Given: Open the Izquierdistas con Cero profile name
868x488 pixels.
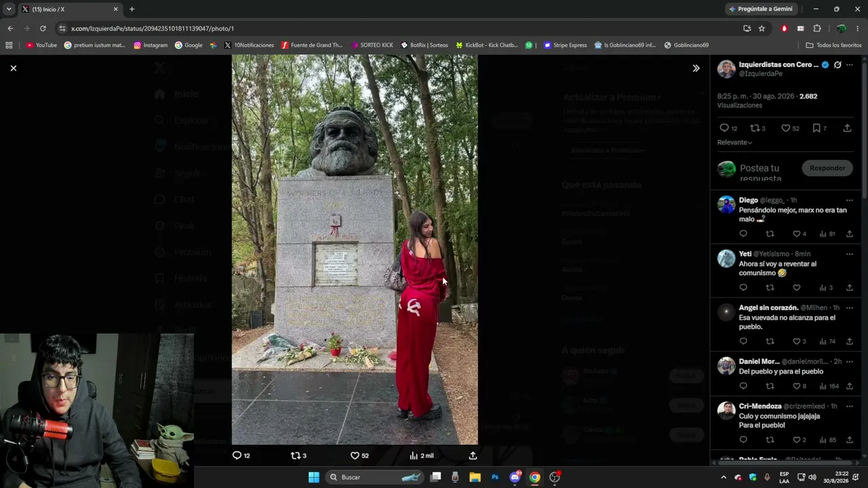Looking at the screenshot, I should coord(778,64).
